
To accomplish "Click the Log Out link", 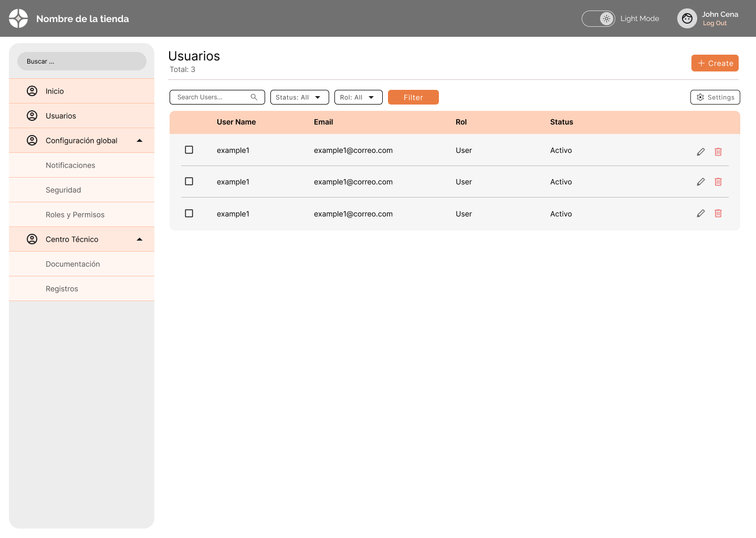I will (x=715, y=23).
